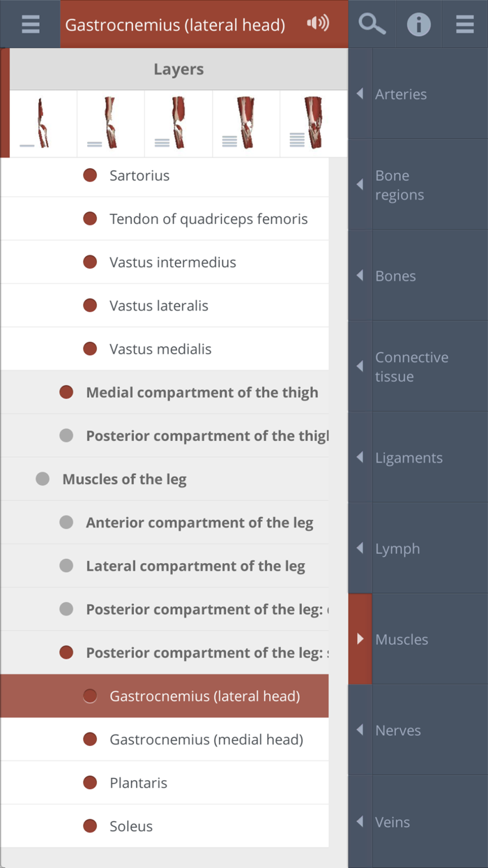Toggle Muscles of the leg visibility dot
Viewport: 488px width, 868px height.
pyautogui.click(x=43, y=479)
